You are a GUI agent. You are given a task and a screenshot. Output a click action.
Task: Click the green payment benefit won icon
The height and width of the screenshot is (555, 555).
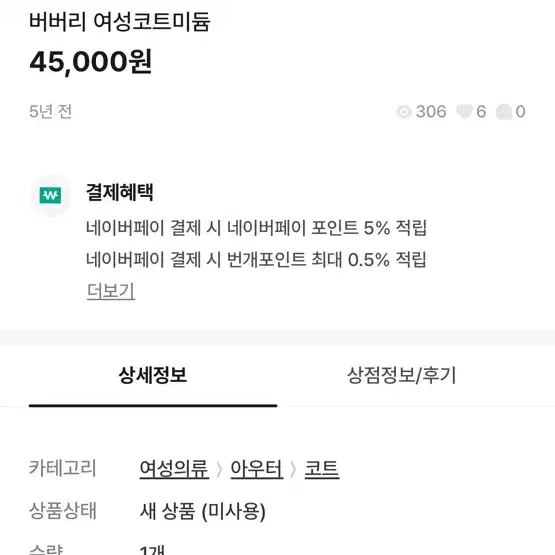click(50, 195)
